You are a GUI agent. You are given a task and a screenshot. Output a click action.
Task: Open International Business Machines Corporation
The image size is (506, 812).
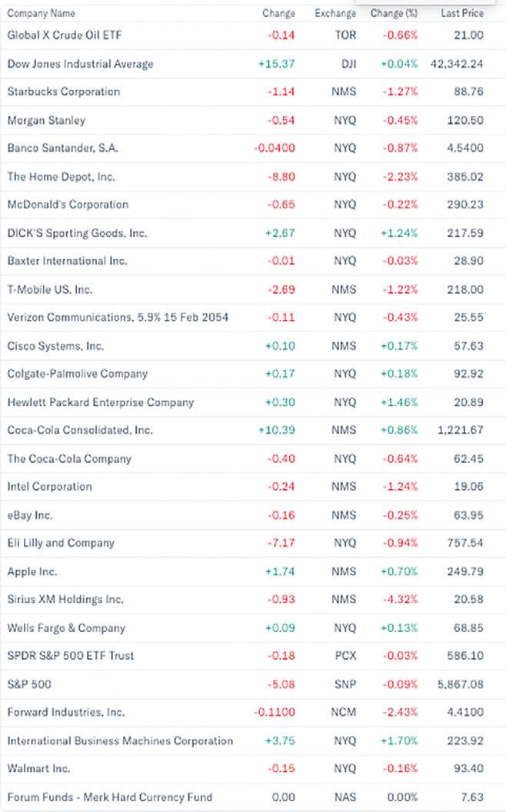click(x=120, y=740)
